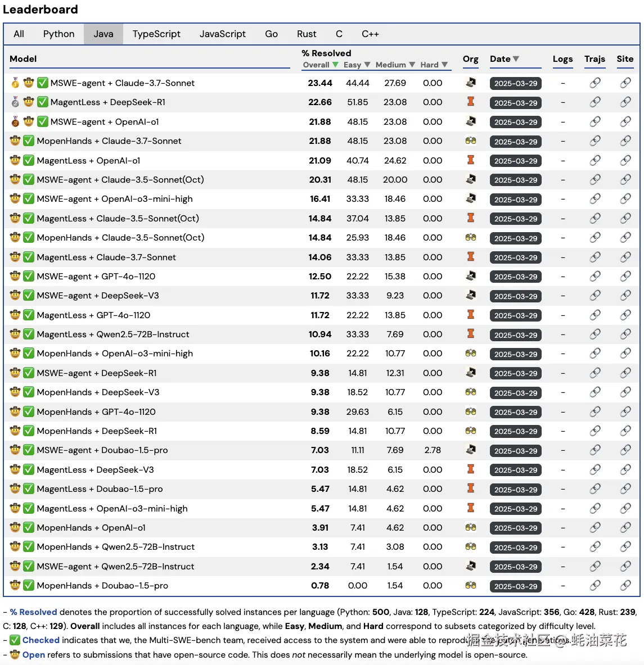This screenshot has height=665, width=644.
Task: Switch to the Rust tab
Action: tap(307, 34)
